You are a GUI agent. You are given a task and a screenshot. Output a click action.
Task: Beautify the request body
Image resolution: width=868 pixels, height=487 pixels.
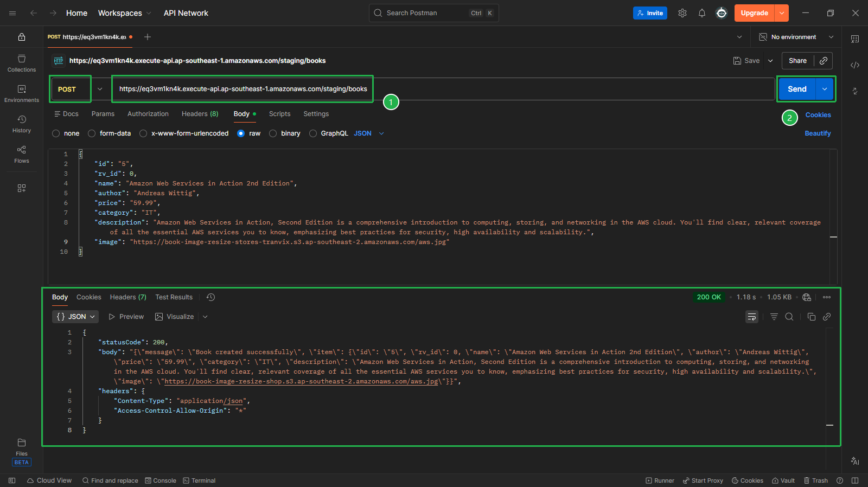(818, 133)
